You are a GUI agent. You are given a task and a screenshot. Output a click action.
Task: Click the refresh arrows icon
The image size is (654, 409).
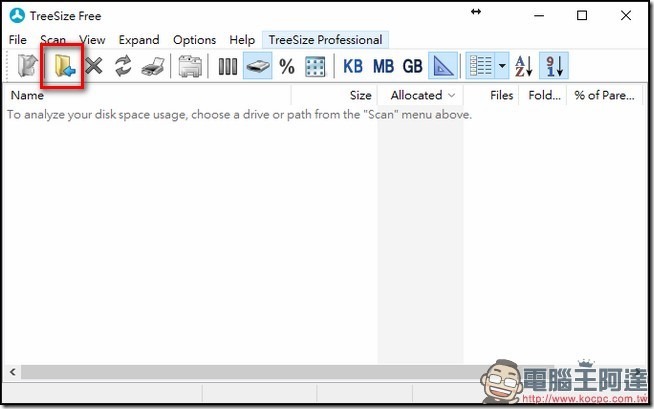click(x=123, y=66)
